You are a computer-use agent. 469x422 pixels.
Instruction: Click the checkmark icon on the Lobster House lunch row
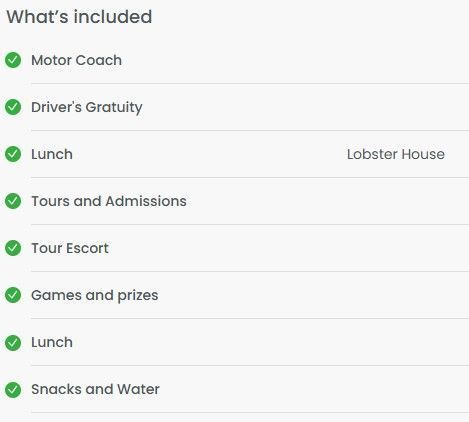[13, 154]
